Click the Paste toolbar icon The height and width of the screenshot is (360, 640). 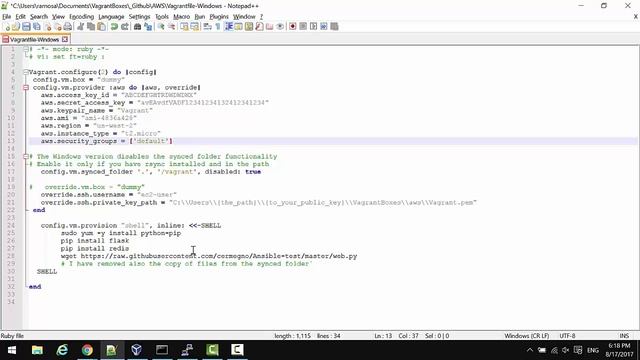click(101, 27)
